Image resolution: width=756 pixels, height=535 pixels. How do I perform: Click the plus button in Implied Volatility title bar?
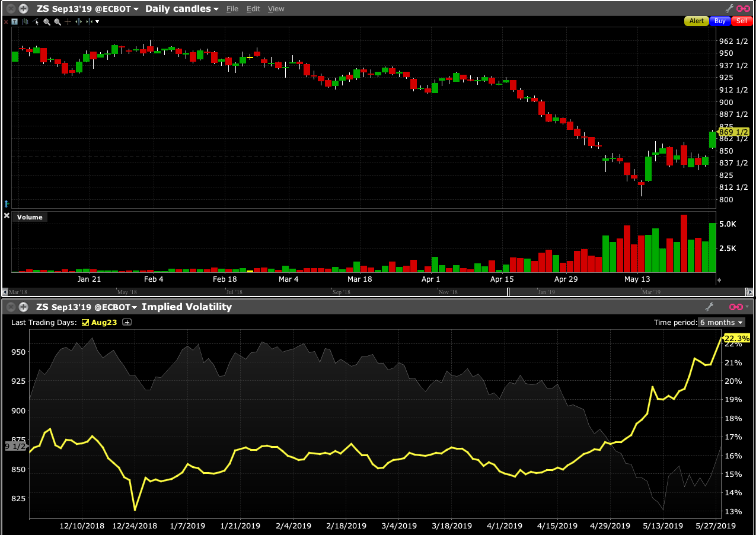pos(23,307)
